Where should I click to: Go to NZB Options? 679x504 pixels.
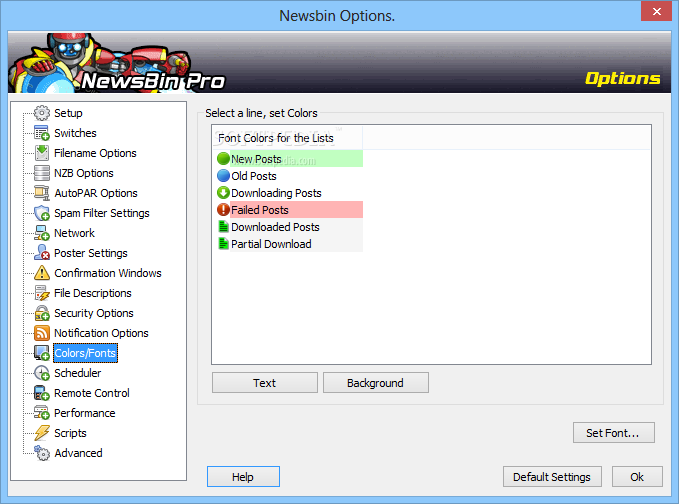point(84,173)
